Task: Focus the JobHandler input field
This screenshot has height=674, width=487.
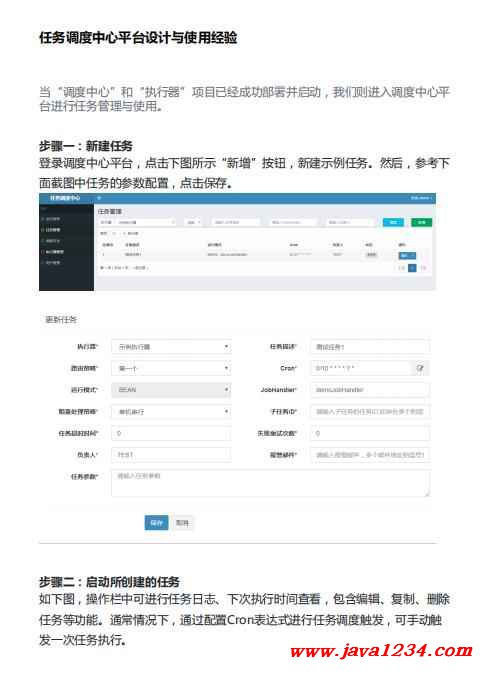Action: coord(370,390)
